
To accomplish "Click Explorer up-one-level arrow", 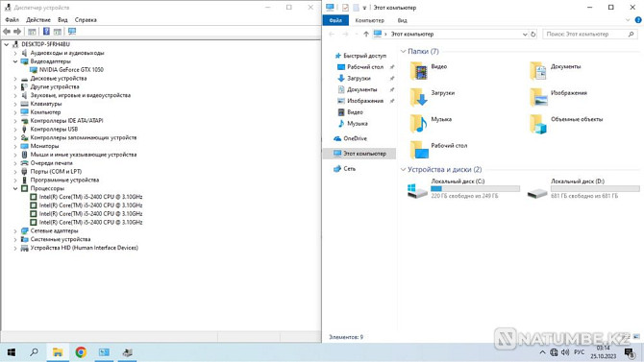I will 366,34.
